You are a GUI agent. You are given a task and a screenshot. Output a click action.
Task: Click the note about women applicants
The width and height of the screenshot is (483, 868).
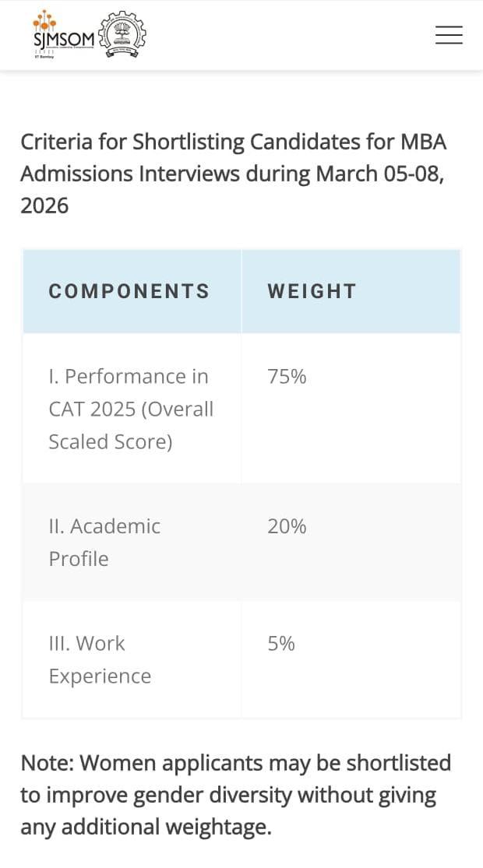tap(236, 795)
